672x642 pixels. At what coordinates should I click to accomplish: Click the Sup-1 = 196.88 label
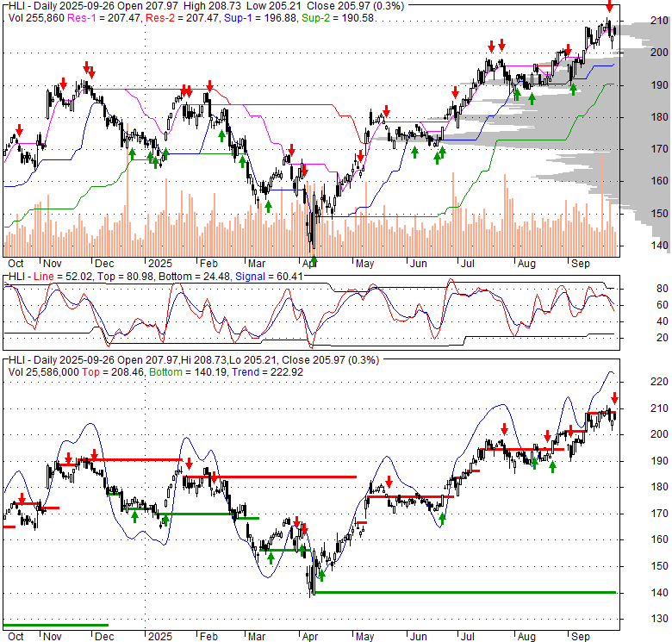pos(260,18)
